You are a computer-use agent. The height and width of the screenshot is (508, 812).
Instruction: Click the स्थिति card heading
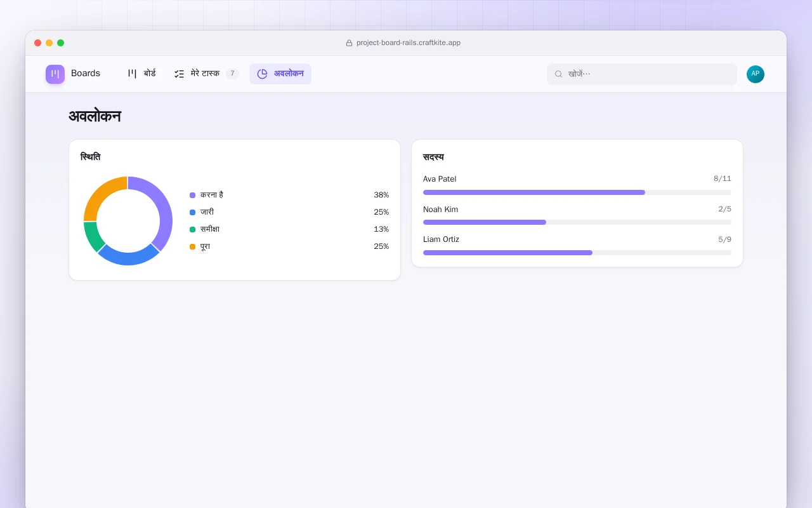[90, 157]
